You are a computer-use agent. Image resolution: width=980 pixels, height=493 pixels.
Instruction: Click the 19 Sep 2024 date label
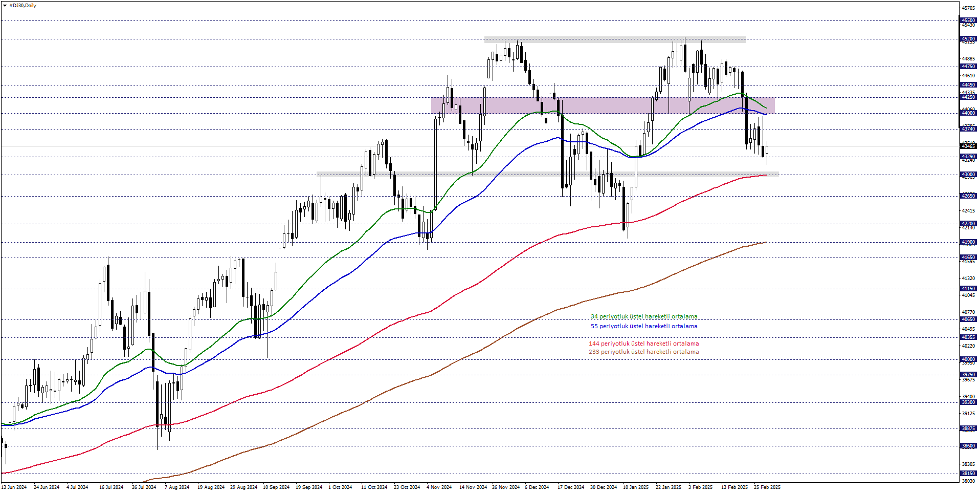click(x=309, y=487)
